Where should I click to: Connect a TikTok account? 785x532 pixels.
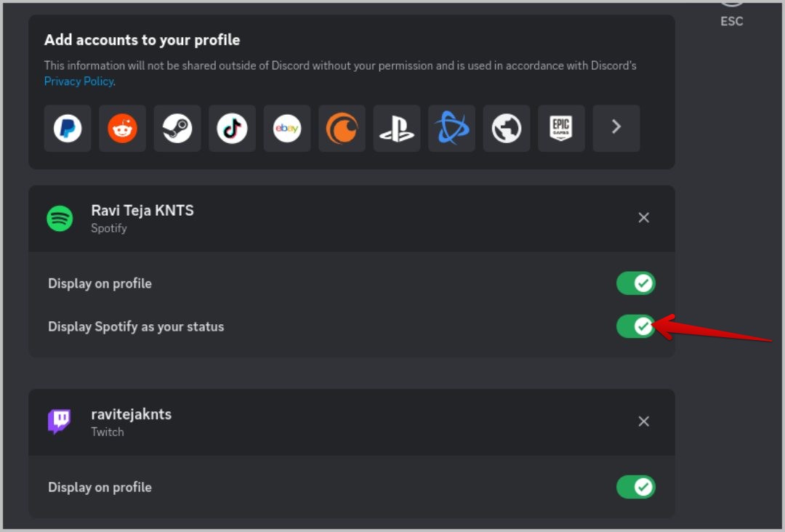tap(233, 129)
